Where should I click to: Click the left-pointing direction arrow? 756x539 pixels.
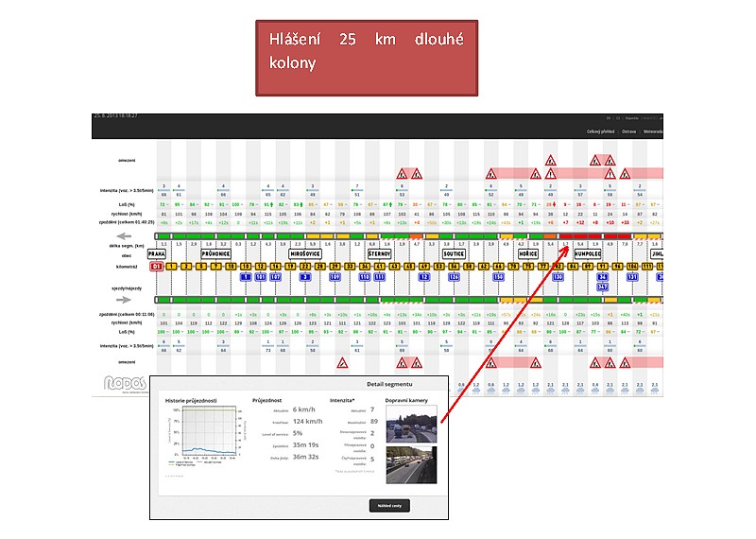tap(124, 236)
